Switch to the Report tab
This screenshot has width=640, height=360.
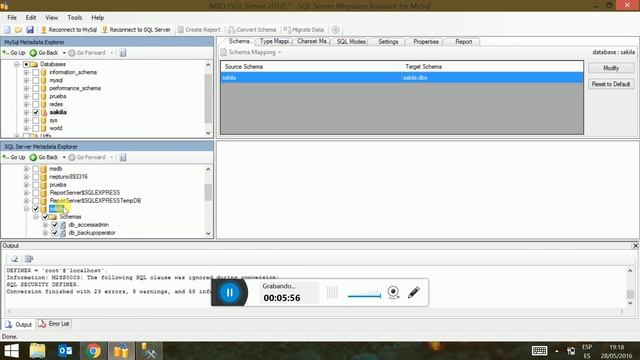coord(464,42)
